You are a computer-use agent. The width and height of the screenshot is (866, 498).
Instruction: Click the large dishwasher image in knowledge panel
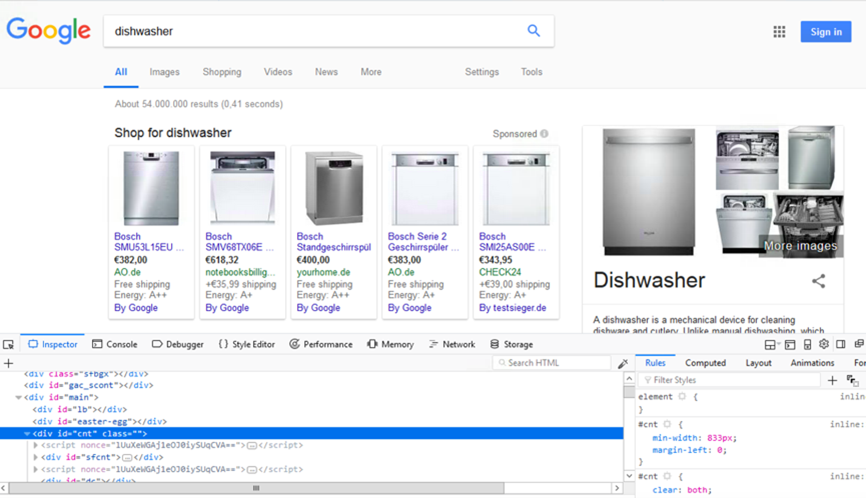click(x=649, y=192)
